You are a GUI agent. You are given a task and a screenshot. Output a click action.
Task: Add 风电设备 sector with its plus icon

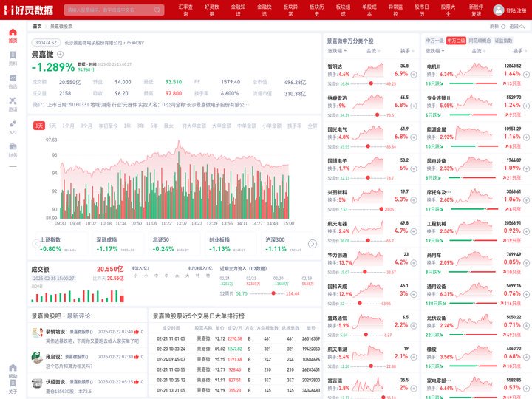(x=526, y=168)
